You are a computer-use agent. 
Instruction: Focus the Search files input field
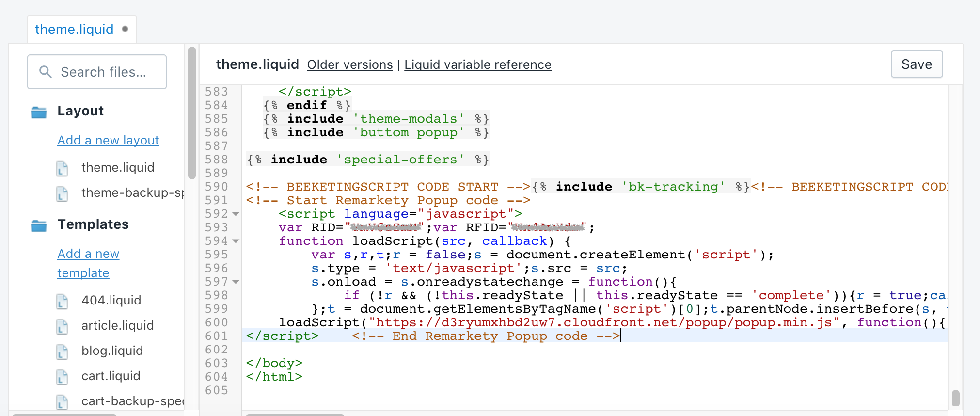click(97, 72)
